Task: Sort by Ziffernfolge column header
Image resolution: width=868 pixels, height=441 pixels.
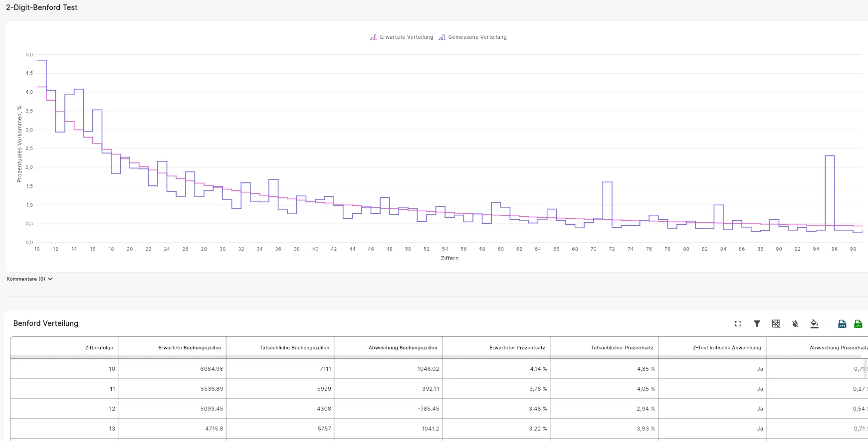Action: [x=99, y=348]
